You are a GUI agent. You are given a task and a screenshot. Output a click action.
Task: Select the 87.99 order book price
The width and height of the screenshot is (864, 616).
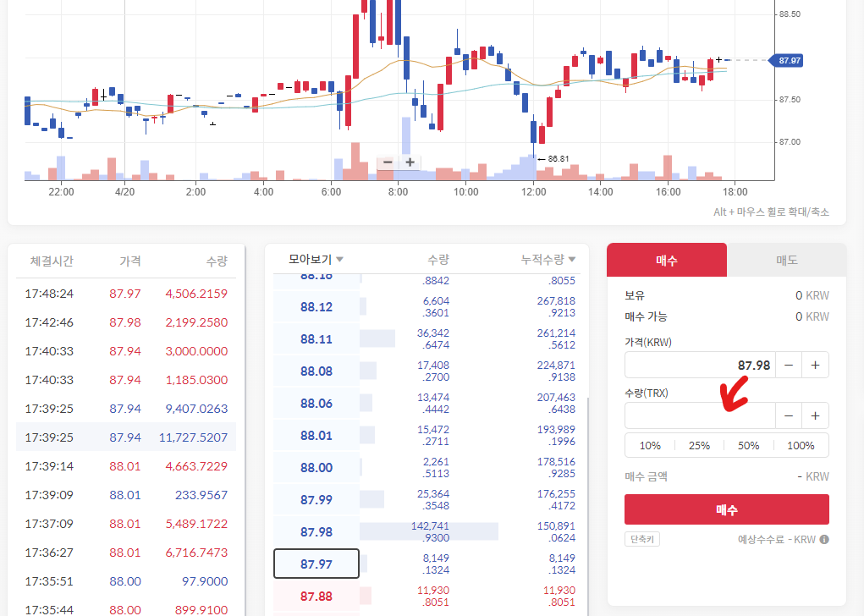coord(316,500)
